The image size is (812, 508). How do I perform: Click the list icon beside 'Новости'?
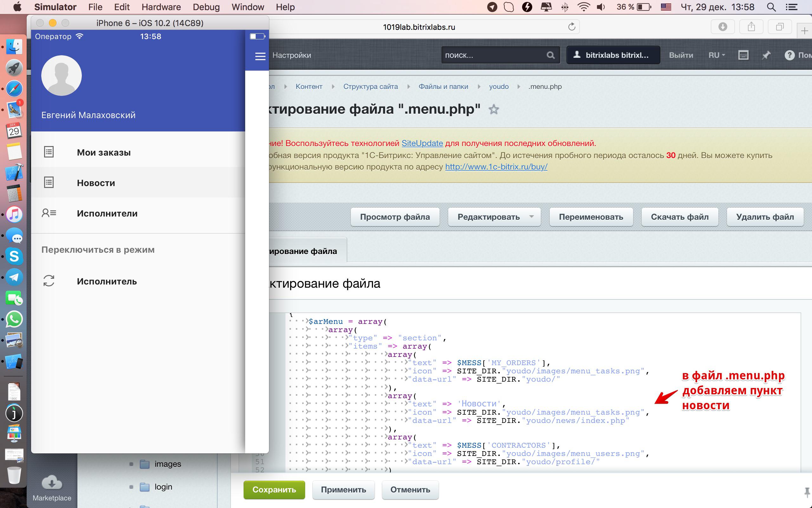click(49, 183)
